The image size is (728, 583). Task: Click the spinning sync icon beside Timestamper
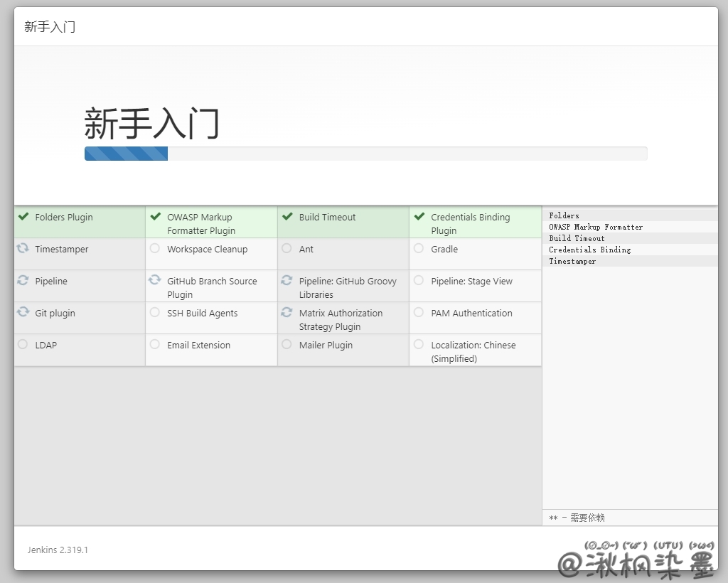point(23,249)
